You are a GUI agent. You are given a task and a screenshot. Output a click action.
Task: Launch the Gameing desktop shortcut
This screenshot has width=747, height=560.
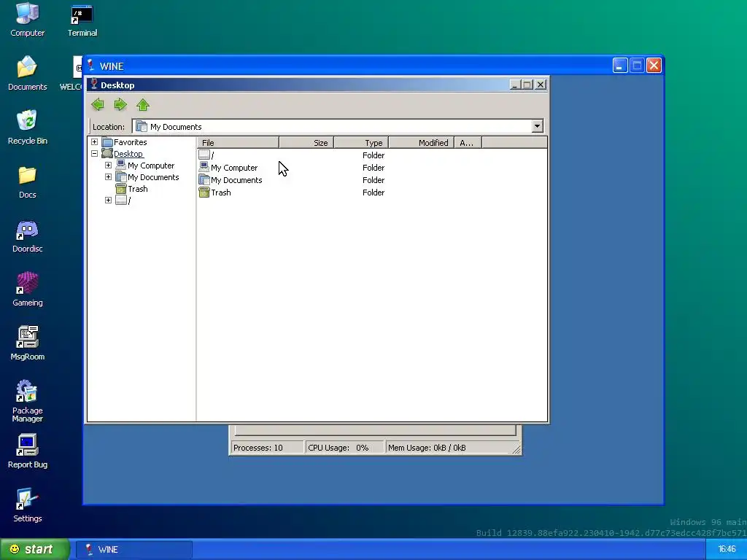coord(27,289)
